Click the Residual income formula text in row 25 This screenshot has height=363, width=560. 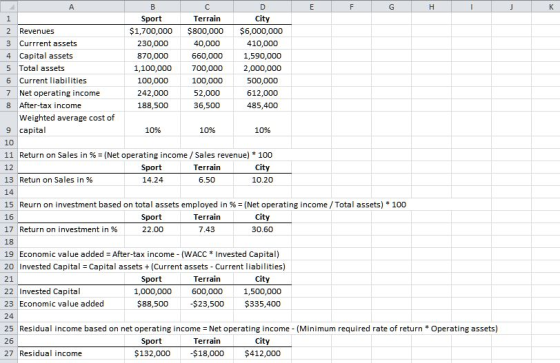click(x=259, y=329)
